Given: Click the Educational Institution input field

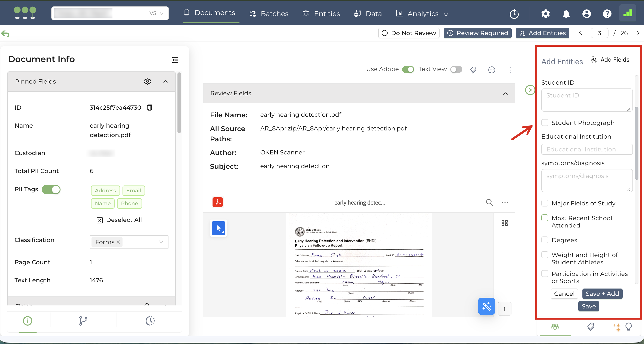Looking at the screenshot, I should point(587,149).
